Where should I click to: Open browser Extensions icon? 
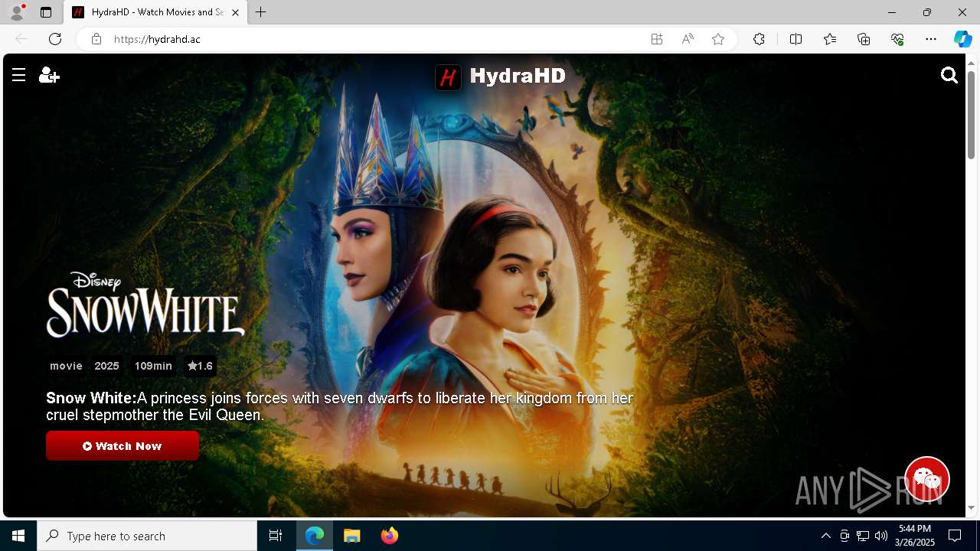[759, 39]
